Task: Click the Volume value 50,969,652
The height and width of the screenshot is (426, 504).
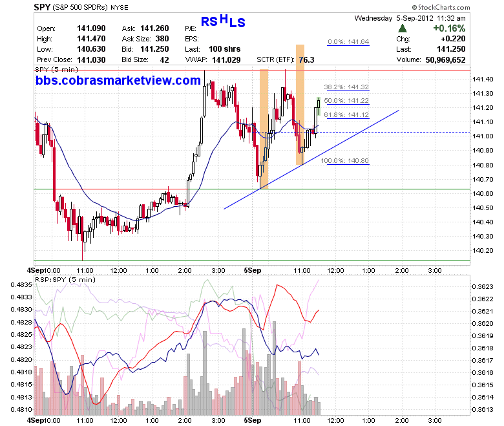Action: click(x=445, y=60)
